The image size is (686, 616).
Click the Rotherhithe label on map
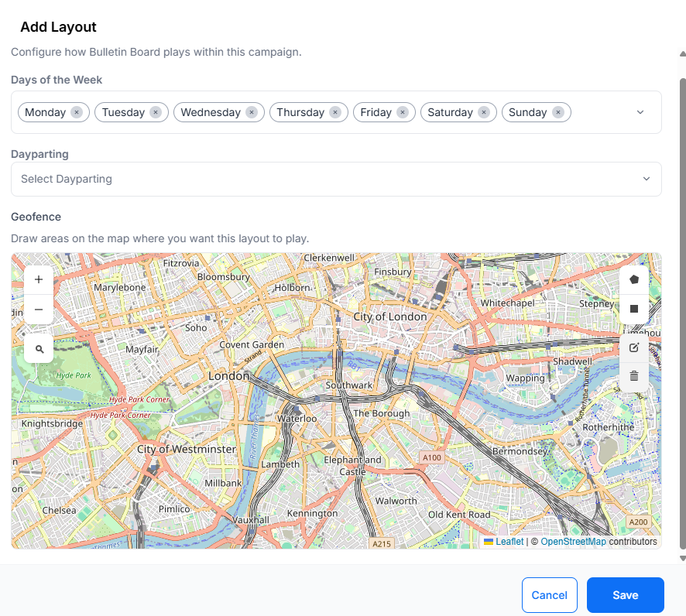pos(608,427)
